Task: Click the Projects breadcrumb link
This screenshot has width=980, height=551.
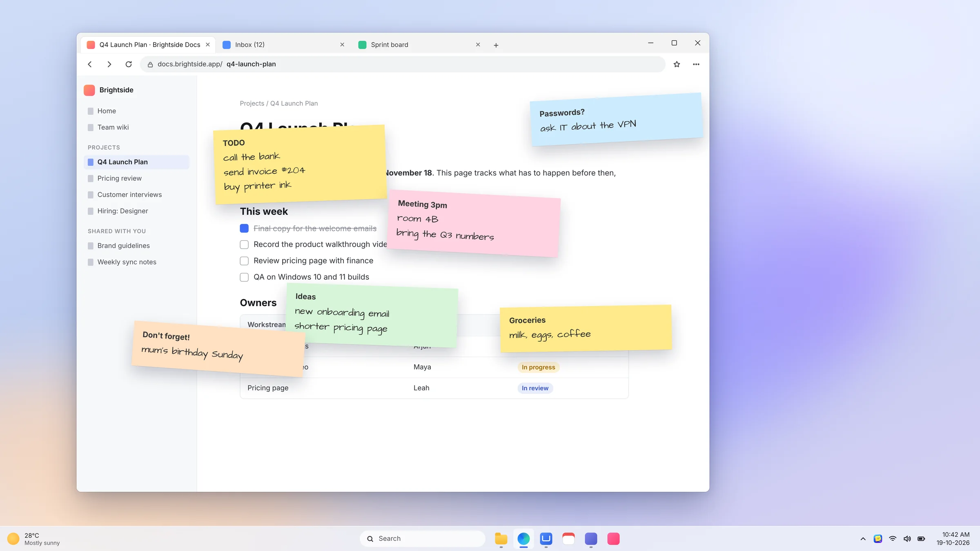Action: [252, 103]
